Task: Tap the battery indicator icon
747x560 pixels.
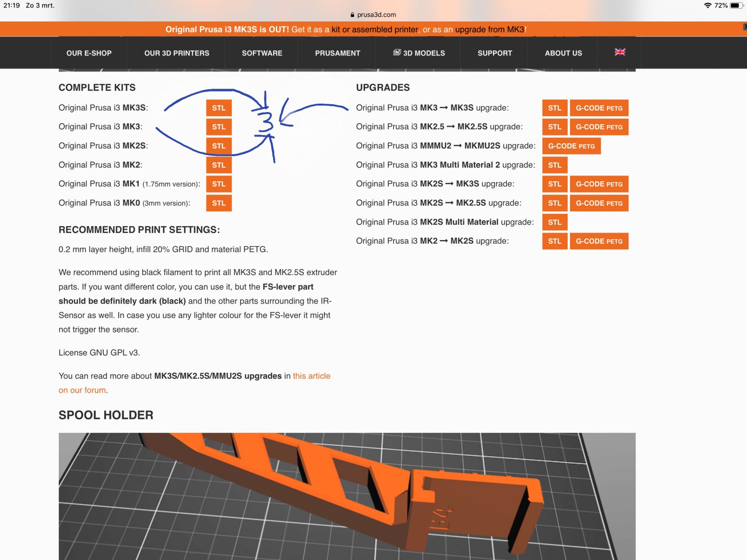Action: coord(736,6)
